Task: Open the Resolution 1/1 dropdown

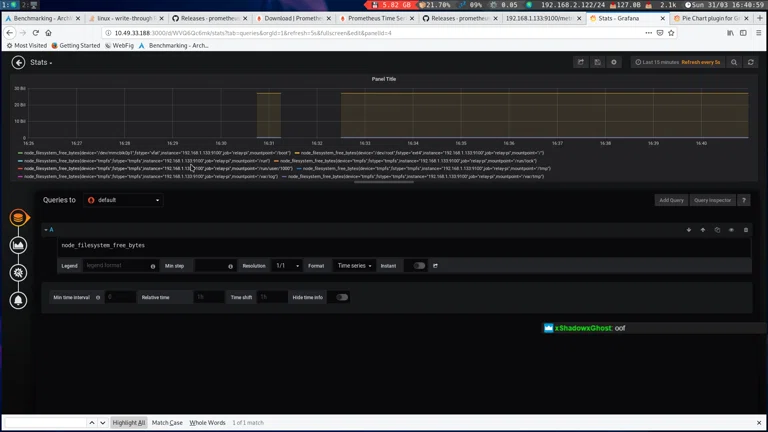Action: point(287,266)
